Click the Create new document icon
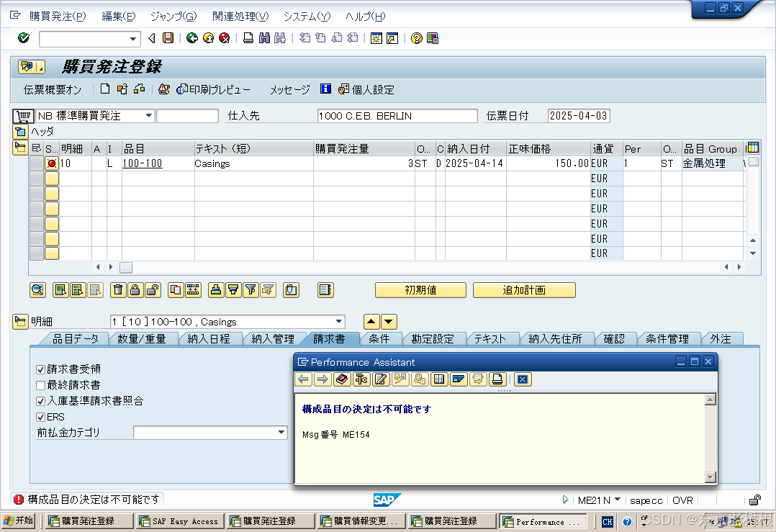Image resolution: width=776 pixels, height=532 pixels. click(x=105, y=89)
